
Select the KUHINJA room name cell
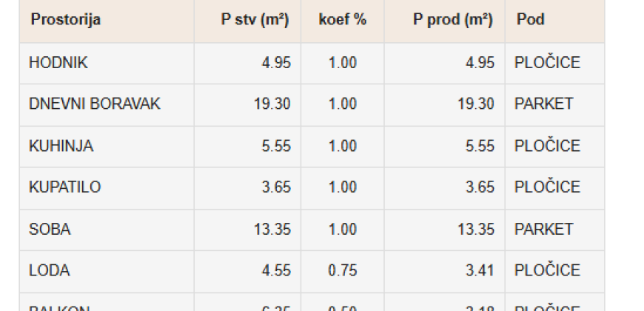(61, 147)
